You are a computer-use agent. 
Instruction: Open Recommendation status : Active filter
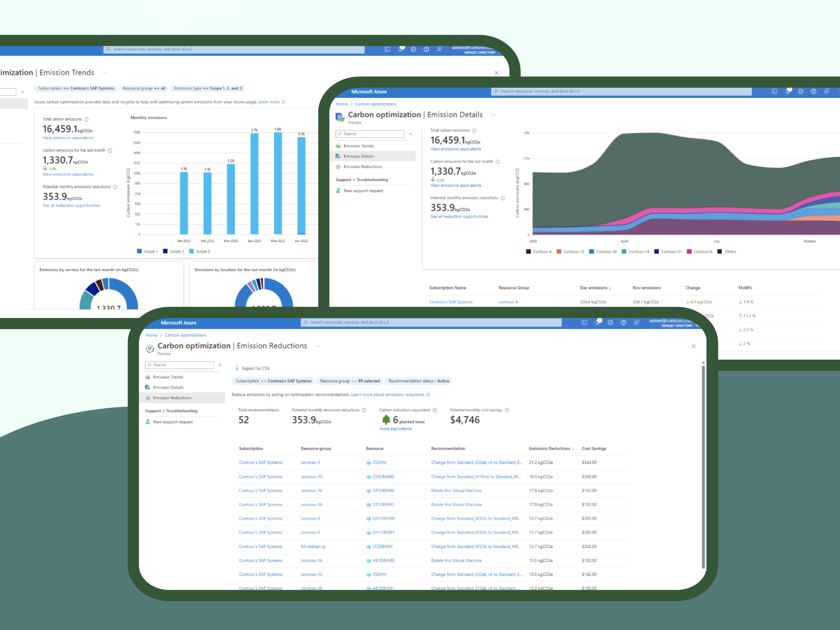[x=419, y=381]
